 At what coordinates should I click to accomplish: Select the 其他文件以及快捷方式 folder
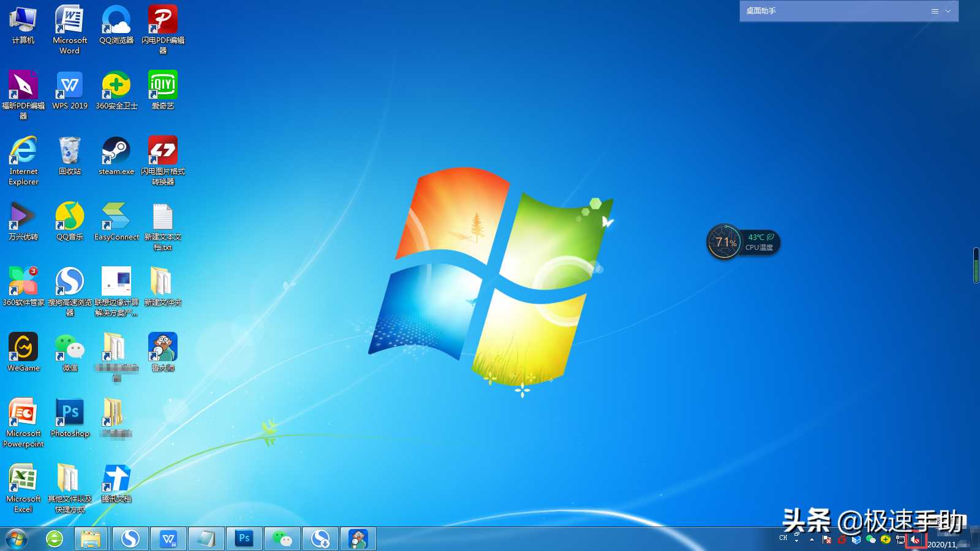pos(70,488)
